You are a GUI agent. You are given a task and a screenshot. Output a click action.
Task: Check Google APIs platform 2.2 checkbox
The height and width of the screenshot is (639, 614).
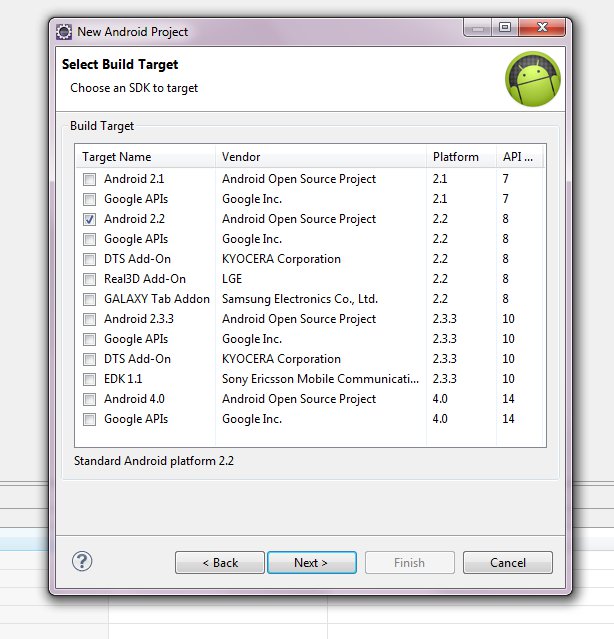coord(89,239)
